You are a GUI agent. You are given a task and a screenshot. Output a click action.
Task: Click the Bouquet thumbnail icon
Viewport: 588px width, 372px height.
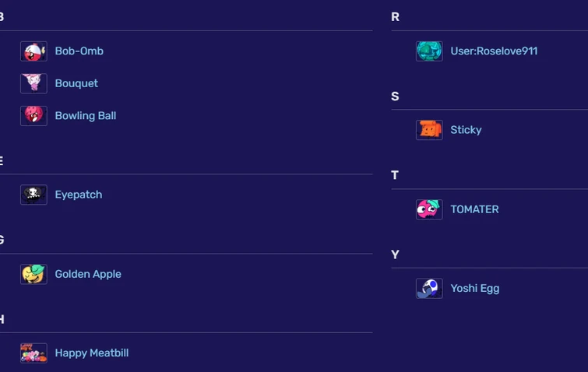tap(33, 83)
